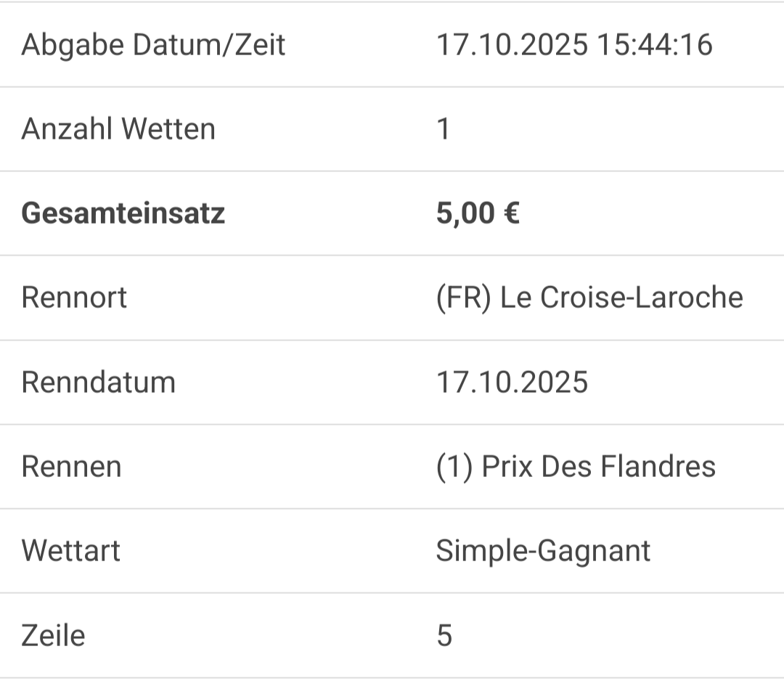Select the "Prix Des Flandres" race name
The image size is (784, 694).
point(599,466)
